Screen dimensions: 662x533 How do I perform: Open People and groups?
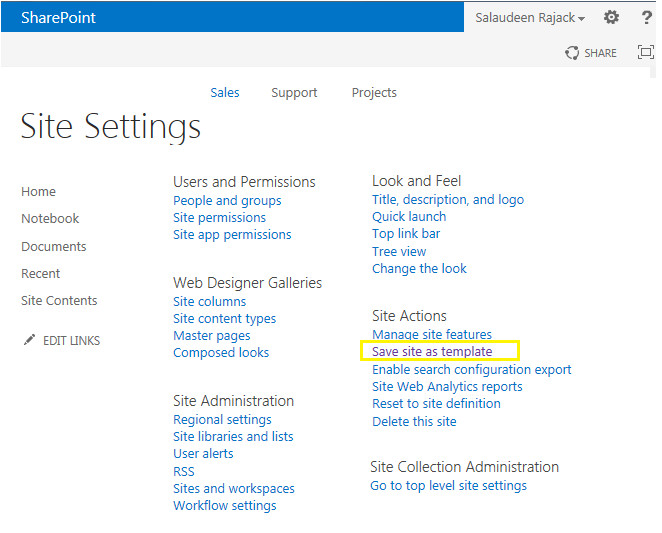[x=227, y=201]
